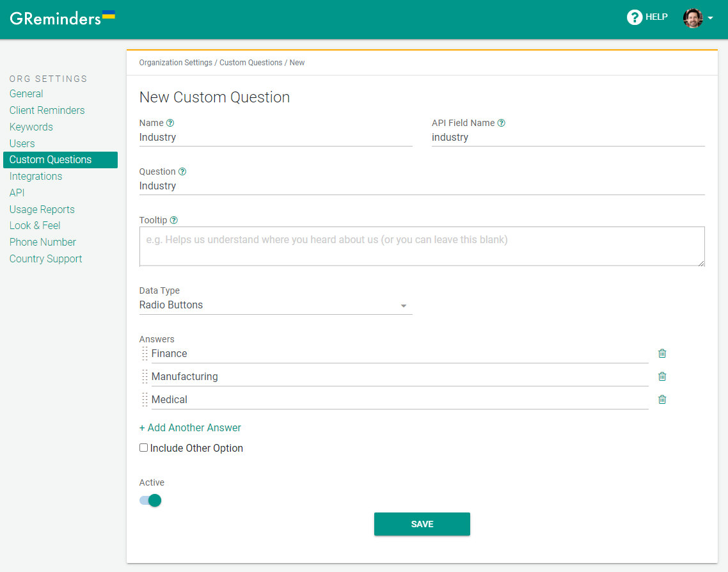Remove the Manufacturing answer via trash icon
The height and width of the screenshot is (572, 728).
662,376
